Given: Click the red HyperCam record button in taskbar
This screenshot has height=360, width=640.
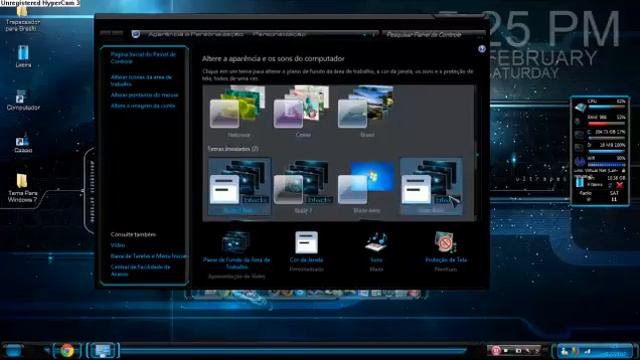Looking at the screenshot, I should (x=496, y=350).
